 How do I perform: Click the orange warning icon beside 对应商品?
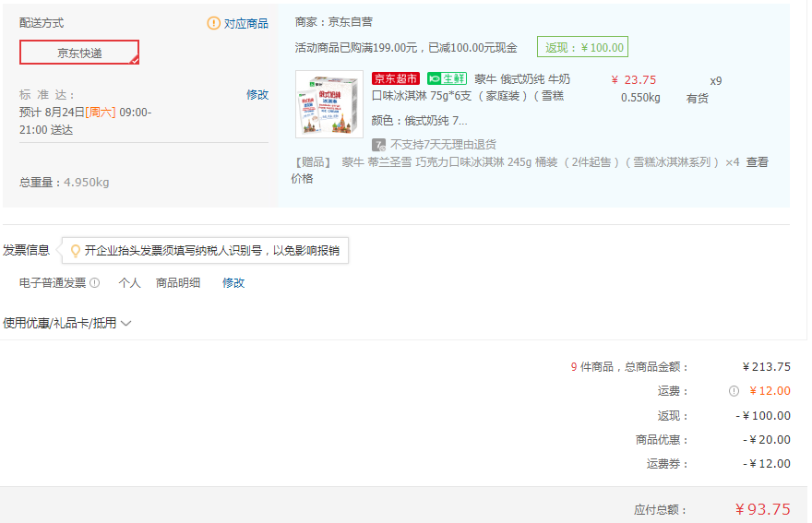213,23
